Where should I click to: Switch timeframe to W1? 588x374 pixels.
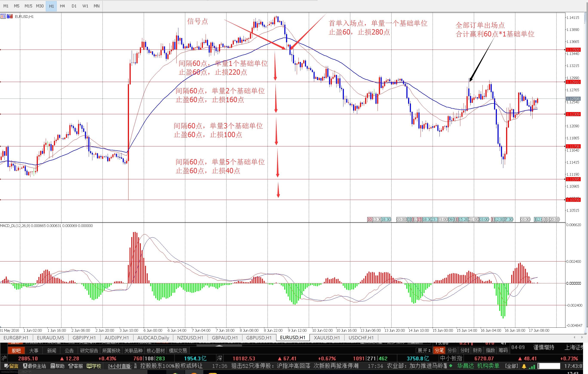pyautogui.click(x=85, y=6)
